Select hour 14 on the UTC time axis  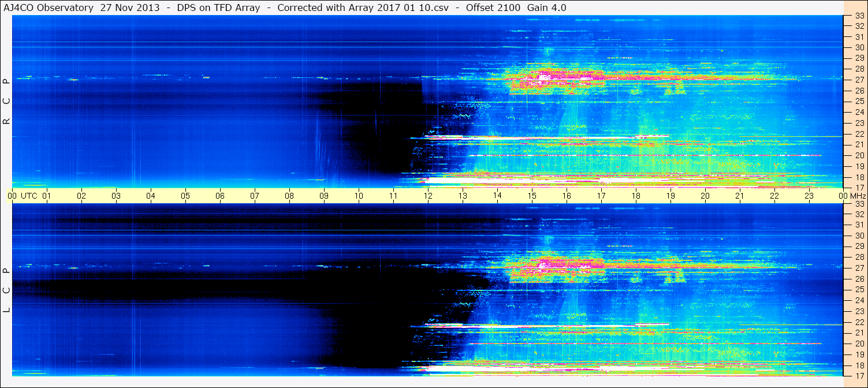[x=497, y=196]
